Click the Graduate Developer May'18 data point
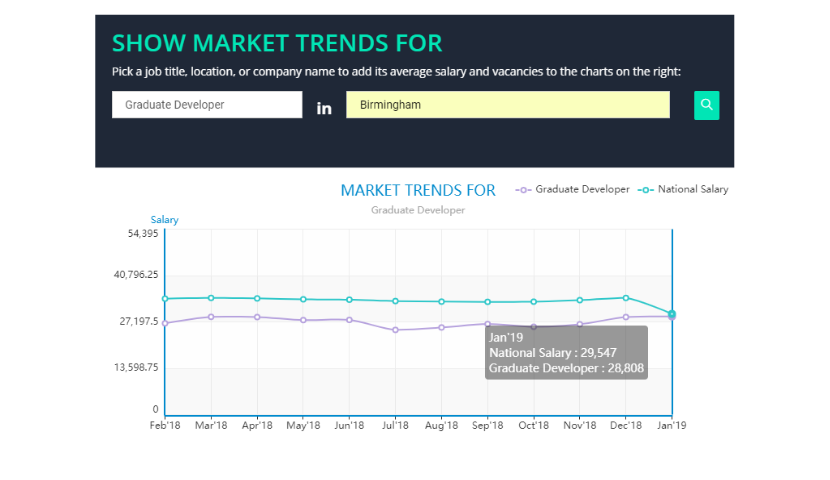Viewport: 830px width, 480px height. [303, 320]
